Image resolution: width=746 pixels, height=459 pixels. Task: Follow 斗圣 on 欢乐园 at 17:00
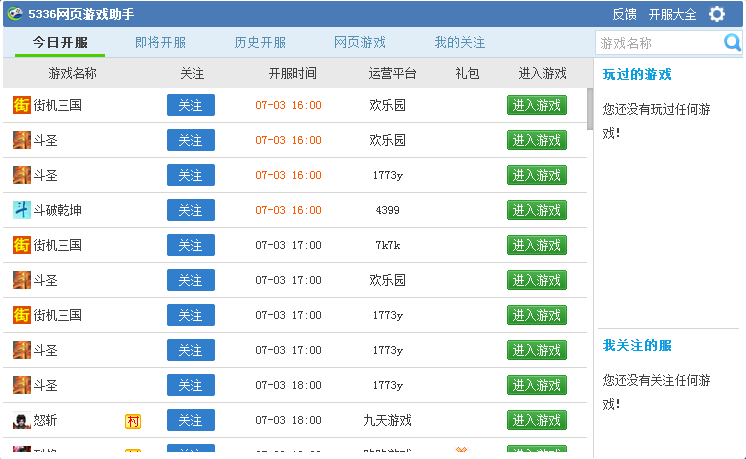191,280
